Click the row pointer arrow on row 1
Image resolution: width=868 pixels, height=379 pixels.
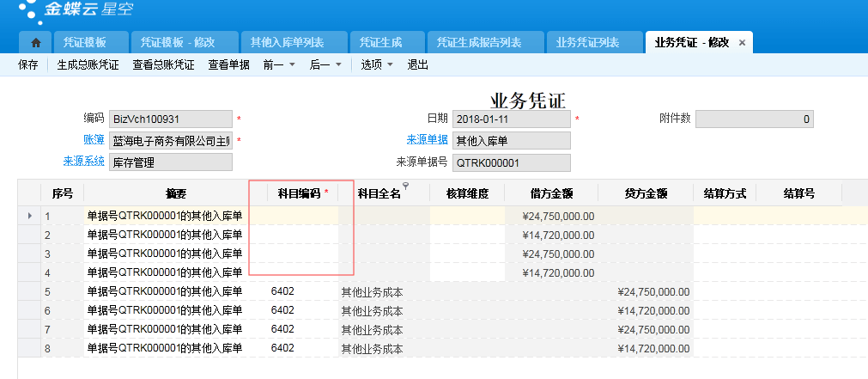[x=31, y=216]
